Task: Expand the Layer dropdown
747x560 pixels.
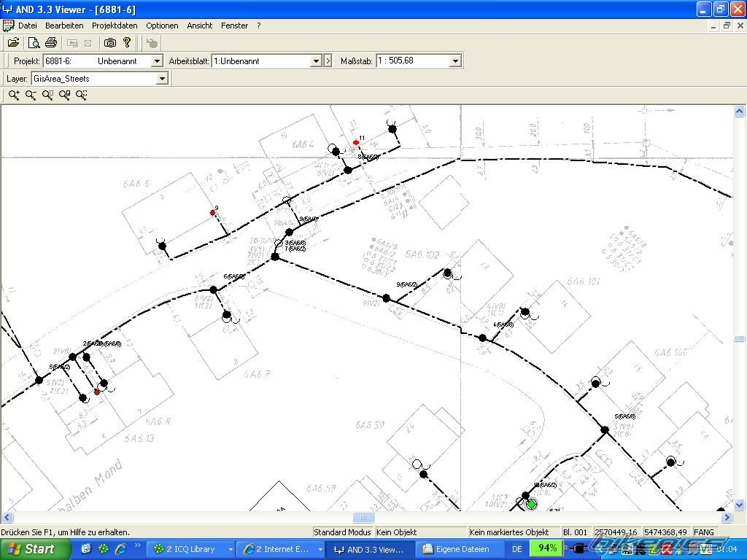Action: tap(162, 79)
